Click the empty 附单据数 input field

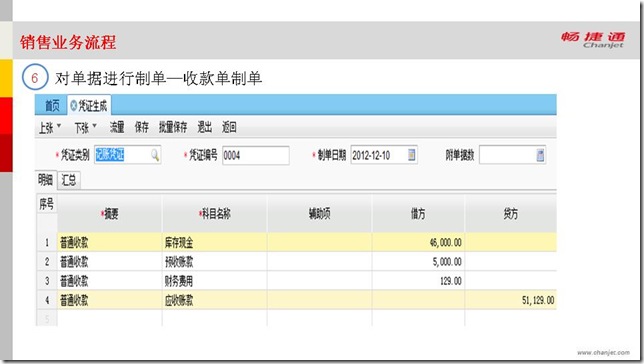click(512, 155)
